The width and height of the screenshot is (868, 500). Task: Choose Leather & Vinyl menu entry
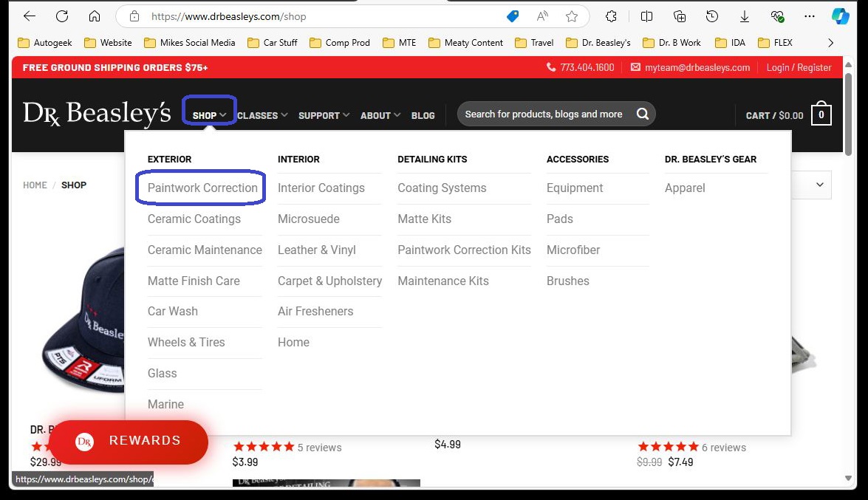point(317,250)
